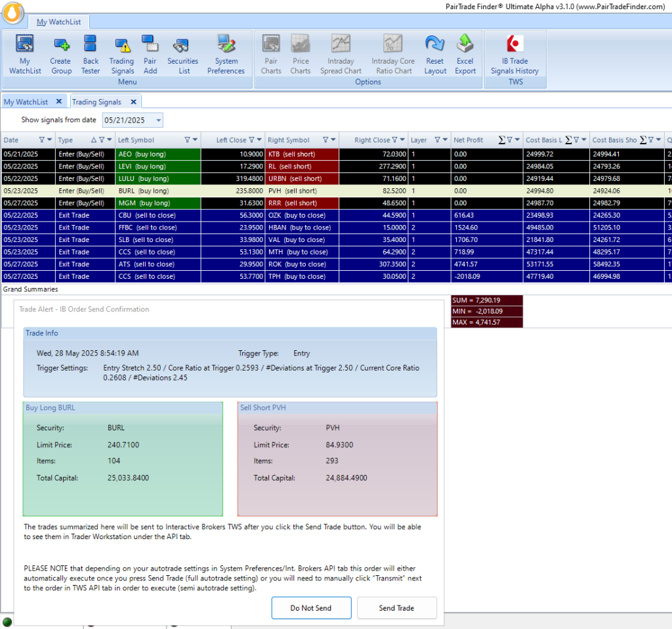
Task: Open My WatchList from the ribbon
Action: coord(25,54)
